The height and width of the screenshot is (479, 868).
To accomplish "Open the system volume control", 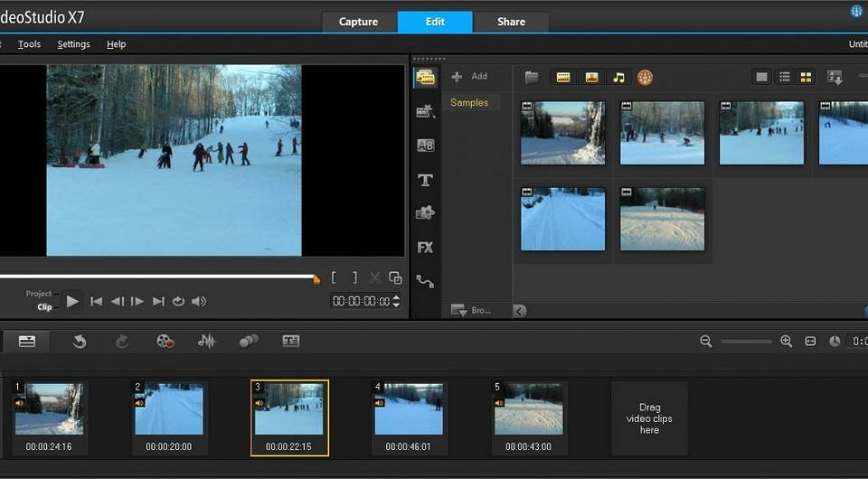I will point(199,302).
